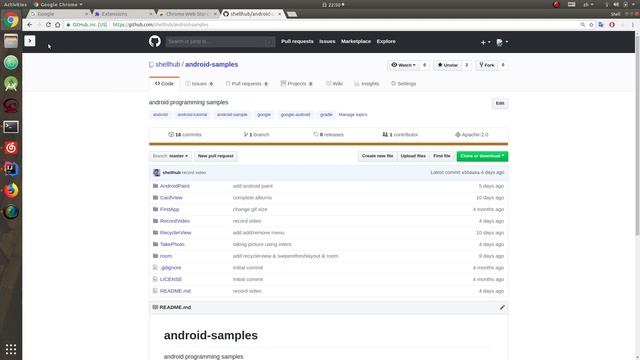Screen dimensions: 640x360
Task: Open the Settings tab
Action: [x=403, y=84]
